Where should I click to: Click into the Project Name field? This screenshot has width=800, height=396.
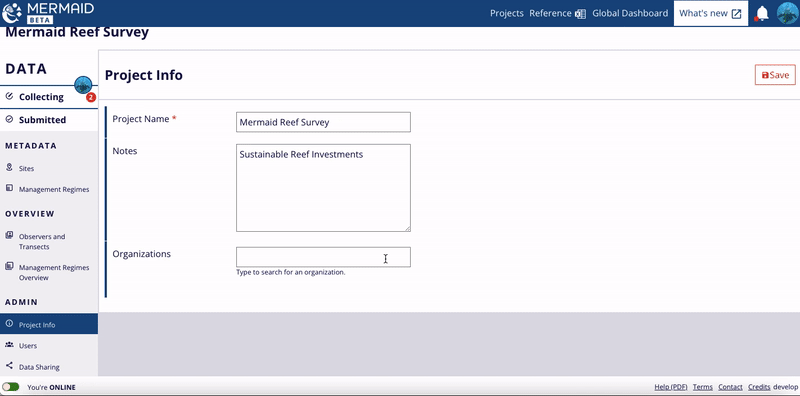tap(323, 122)
